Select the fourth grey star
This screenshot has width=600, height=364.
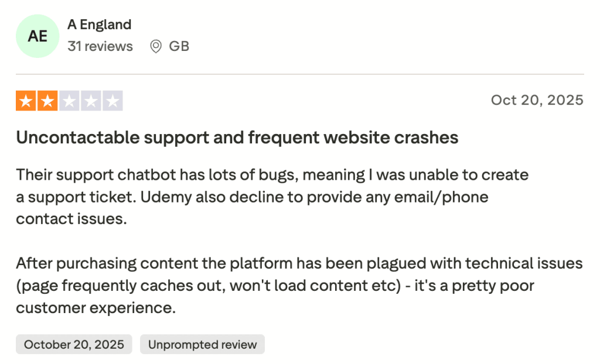[91, 101]
